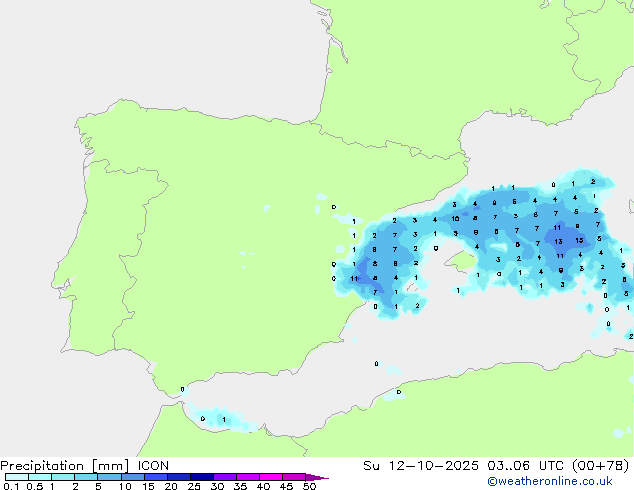The width and height of the screenshot is (634, 490).
Task: Click the 25–30 mm legend color swatch
Action: [202, 477]
